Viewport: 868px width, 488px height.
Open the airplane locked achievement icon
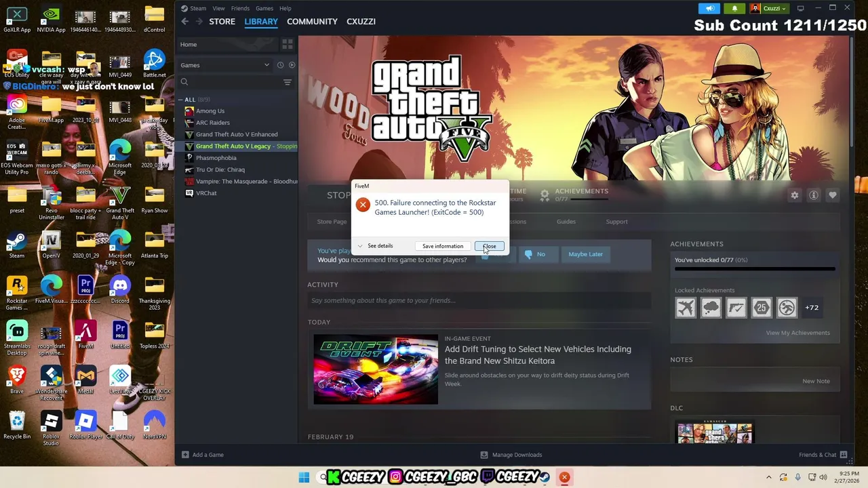686,308
